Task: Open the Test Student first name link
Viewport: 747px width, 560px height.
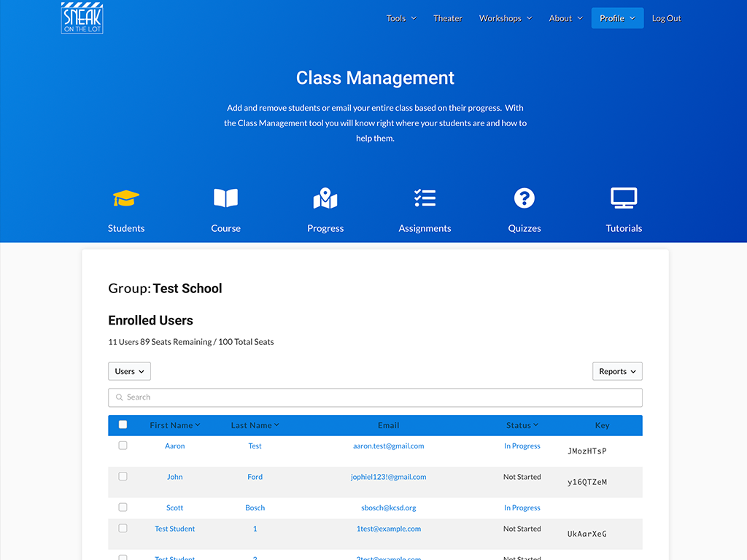Action: pos(175,529)
